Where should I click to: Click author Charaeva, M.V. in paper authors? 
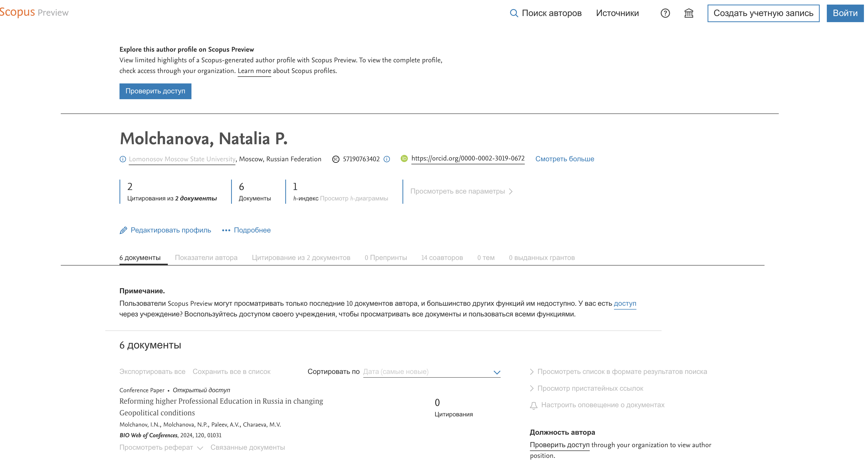click(262, 425)
